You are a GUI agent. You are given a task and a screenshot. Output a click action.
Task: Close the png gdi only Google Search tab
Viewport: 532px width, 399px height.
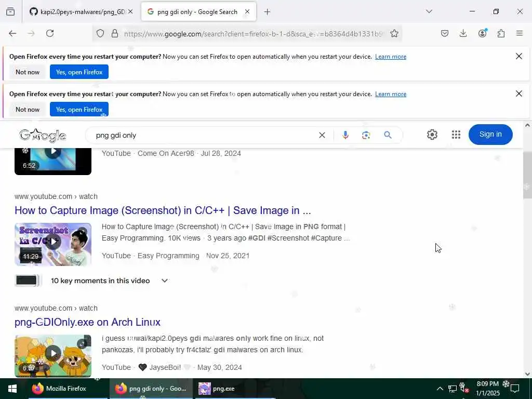247,12
